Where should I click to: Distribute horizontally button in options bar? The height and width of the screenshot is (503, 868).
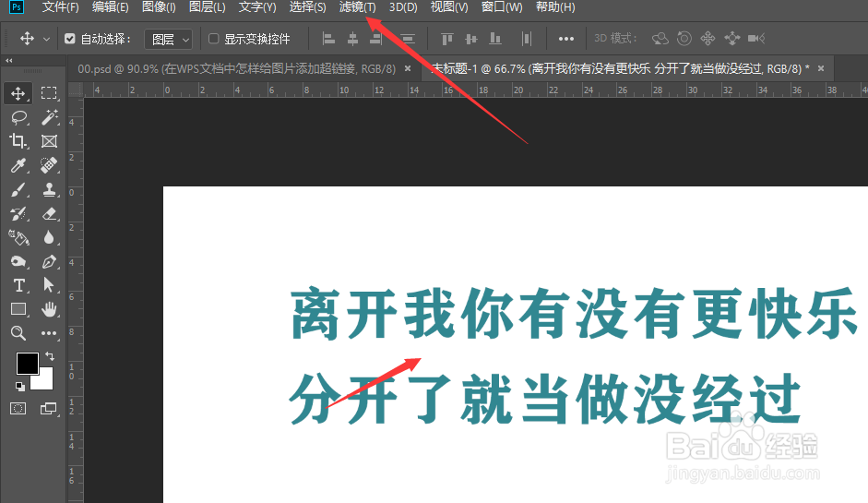pos(527,39)
